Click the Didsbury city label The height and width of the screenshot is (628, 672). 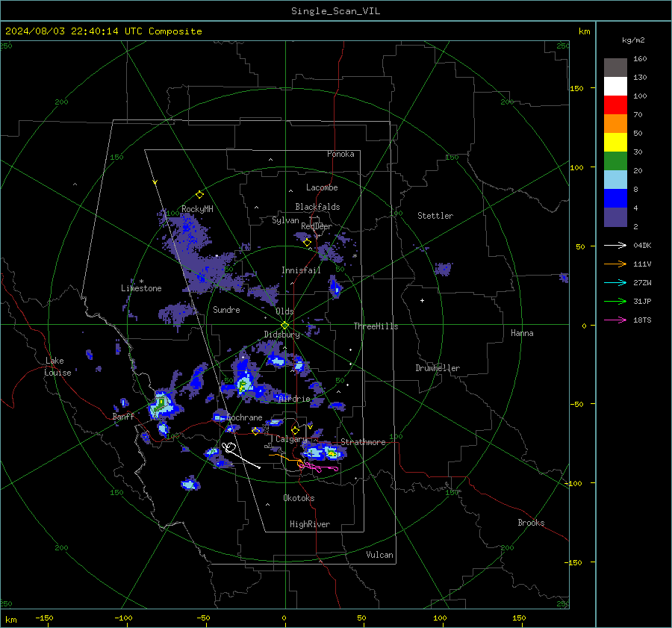(281, 335)
